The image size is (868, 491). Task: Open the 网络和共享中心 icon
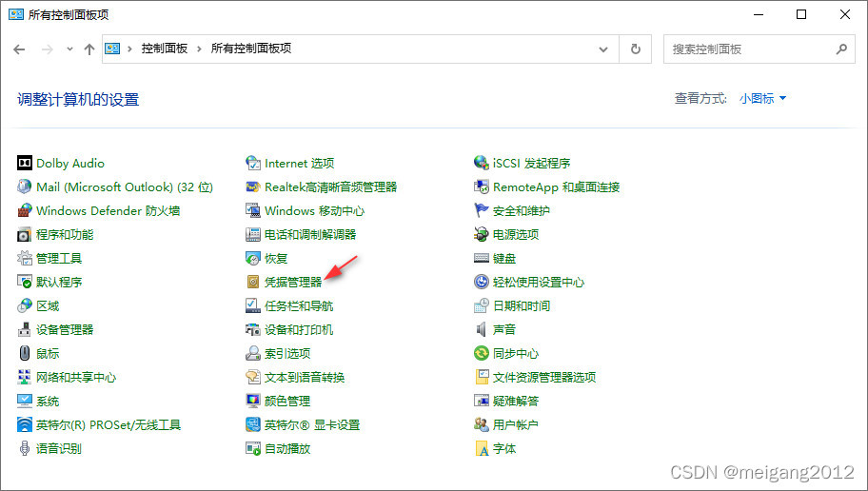[x=25, y=377]
